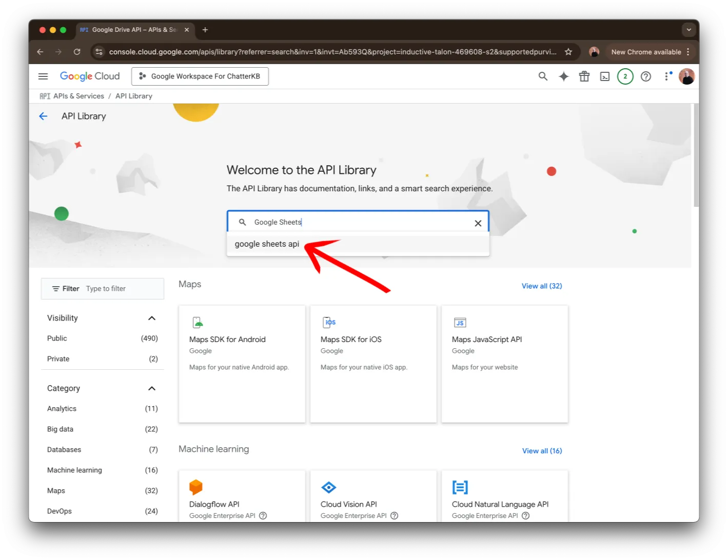This screenshot has height=560, width=728.
Task: Click the Chrome address bar URL
Action: coord(332,52)
